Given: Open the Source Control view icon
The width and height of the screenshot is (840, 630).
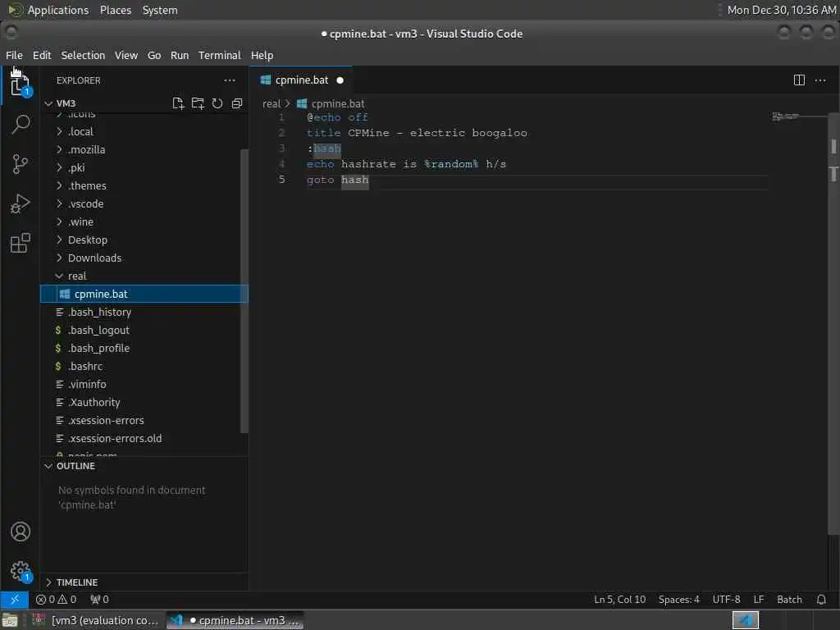Looking at the screenshot, I should (x=21, y=164).
